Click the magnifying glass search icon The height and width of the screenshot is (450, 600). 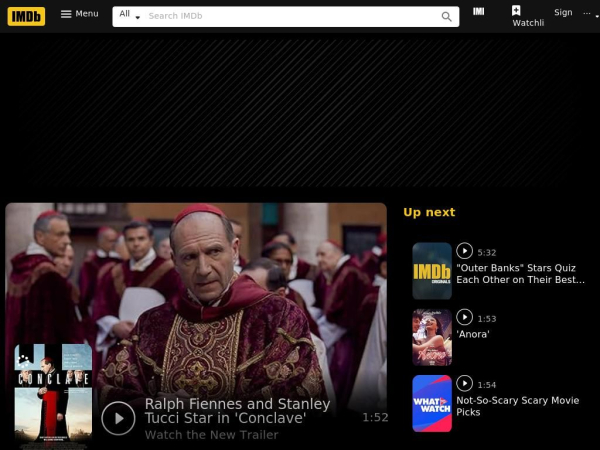(446, 16)
